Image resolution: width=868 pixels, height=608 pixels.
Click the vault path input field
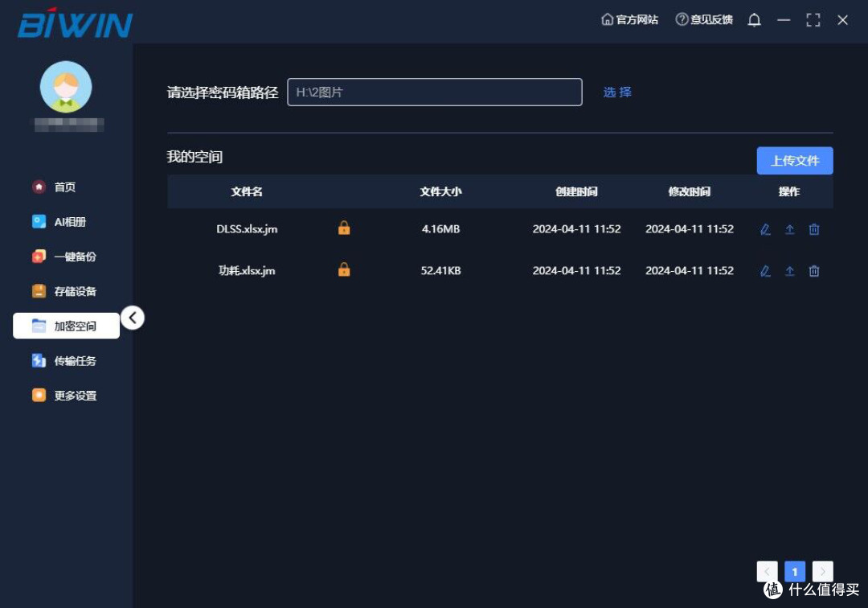point(435,92)
